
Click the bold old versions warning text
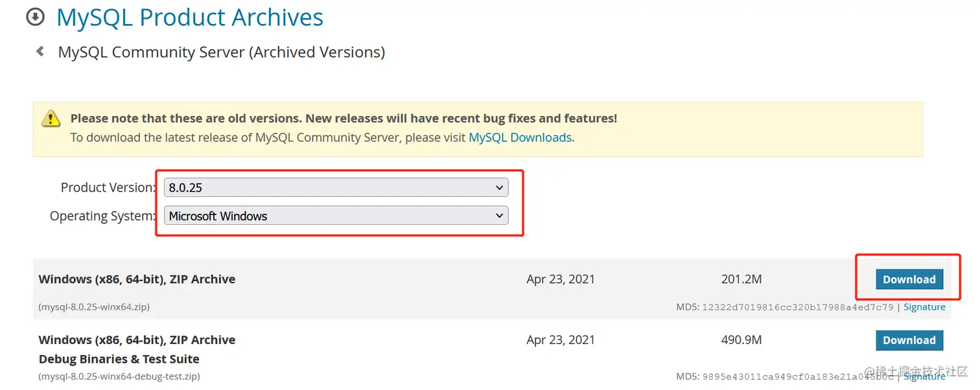coord(344,119)
